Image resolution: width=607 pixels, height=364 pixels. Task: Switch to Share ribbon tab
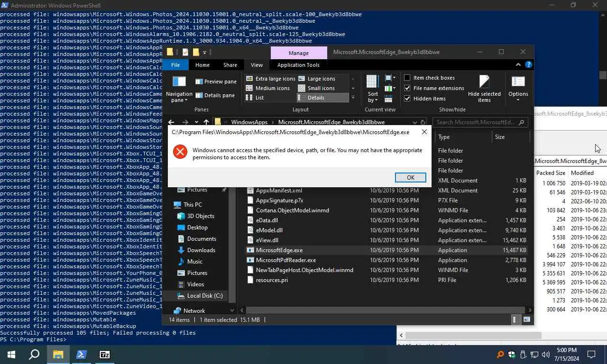coord(230,65)
